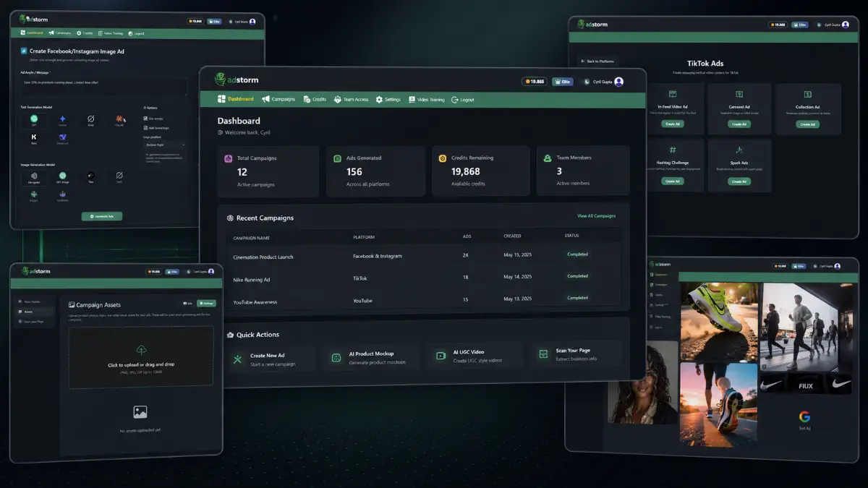This screenshot has height=488, width=868.
Task: Click the In-Feed Video Ad icon
Action: coord(673,94)
